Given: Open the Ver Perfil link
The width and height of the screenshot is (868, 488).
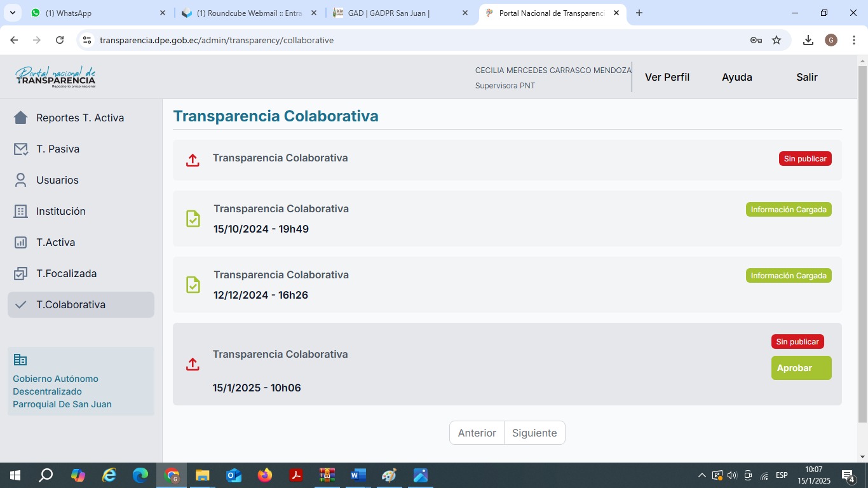Looking at the screenshot, I should click(667, 77).
